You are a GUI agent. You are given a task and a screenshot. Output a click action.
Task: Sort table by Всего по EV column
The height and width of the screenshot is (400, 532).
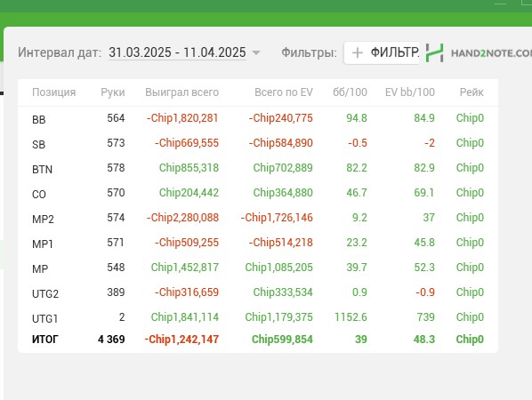click(x=284, y=92)
